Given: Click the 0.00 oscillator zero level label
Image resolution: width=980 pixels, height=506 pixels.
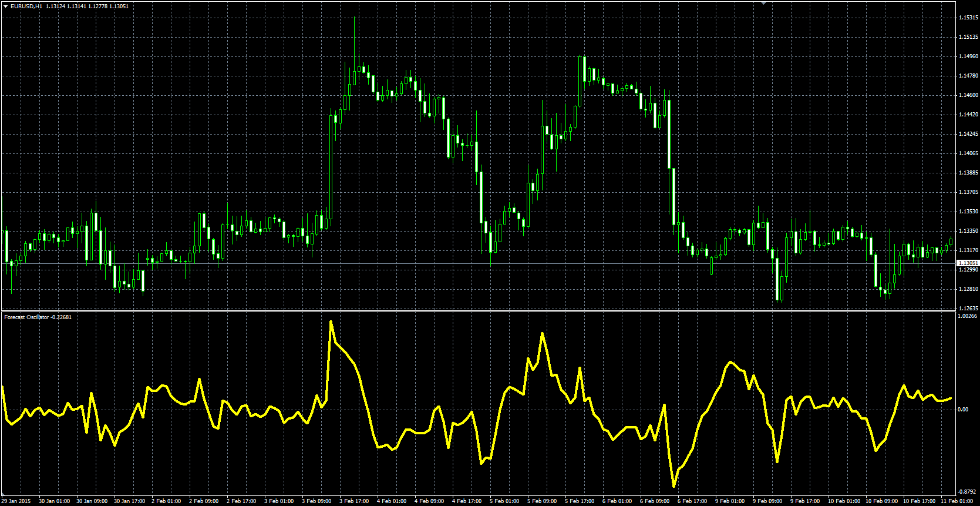Looking at the screenshot, I should point(963,410).
